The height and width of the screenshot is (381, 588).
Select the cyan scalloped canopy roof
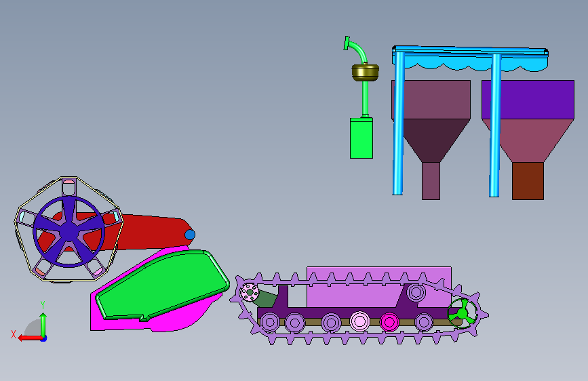coord(470,59)
